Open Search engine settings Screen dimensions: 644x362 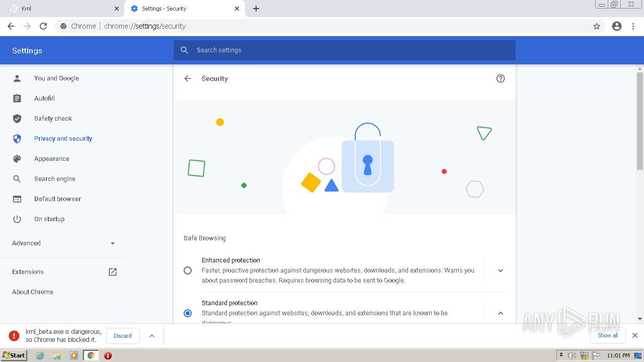(x=54, y=179)
